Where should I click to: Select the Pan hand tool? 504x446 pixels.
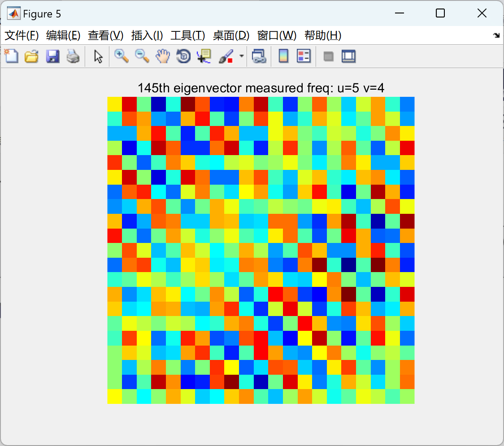tap(163, 56)
